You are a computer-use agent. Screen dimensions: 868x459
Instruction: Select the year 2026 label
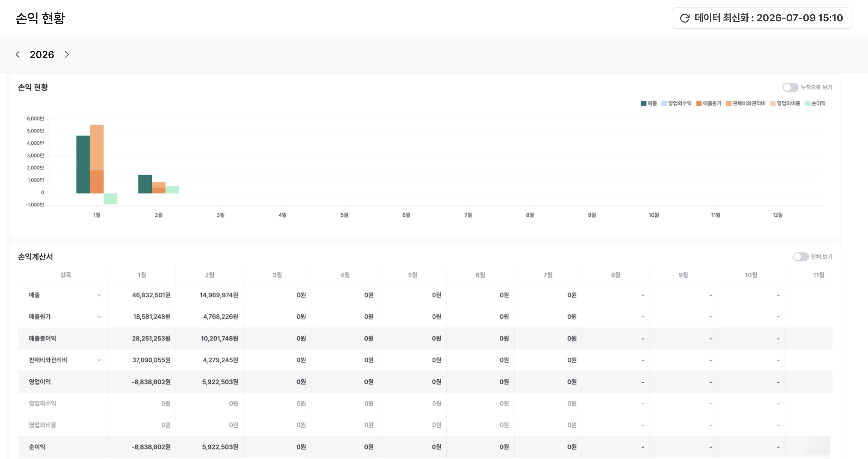42,55
